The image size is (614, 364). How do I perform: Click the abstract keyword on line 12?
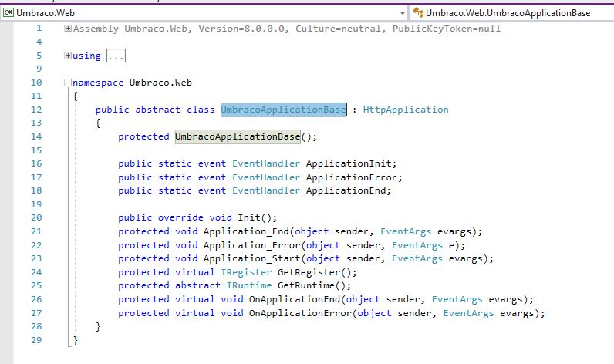point(158,110)
